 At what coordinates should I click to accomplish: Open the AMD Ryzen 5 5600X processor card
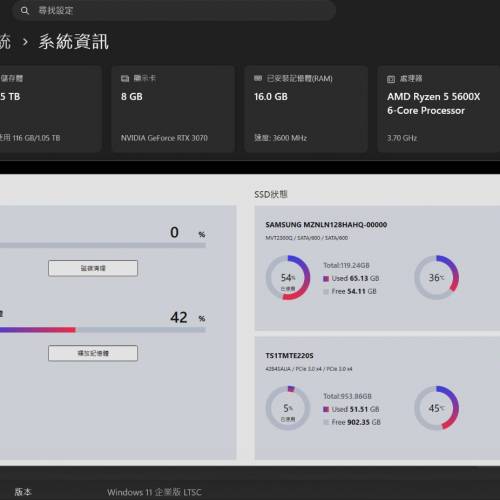tap(439, 109)
